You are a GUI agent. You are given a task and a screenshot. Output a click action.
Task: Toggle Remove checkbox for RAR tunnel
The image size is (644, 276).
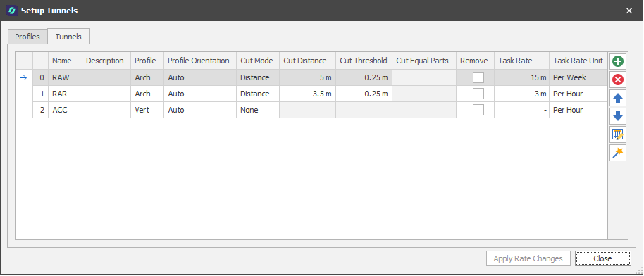(x=478, y=94)
